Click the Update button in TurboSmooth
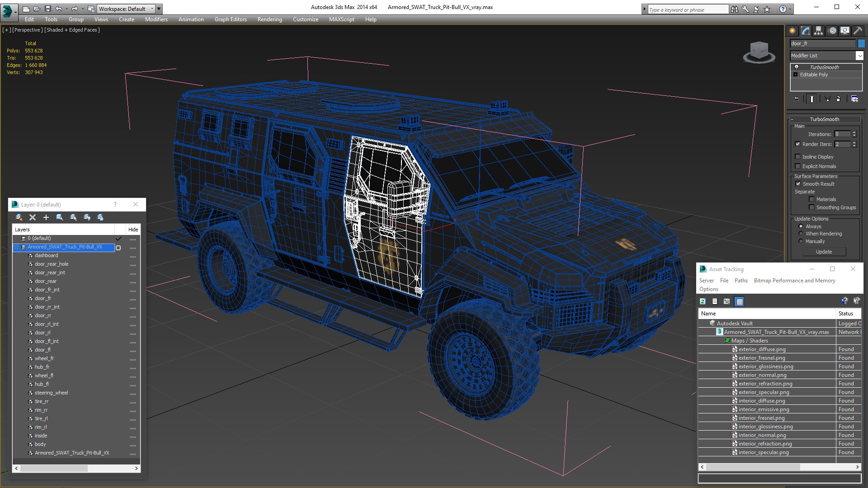This screenshot has height=488, width=868. tap(824, 252)
